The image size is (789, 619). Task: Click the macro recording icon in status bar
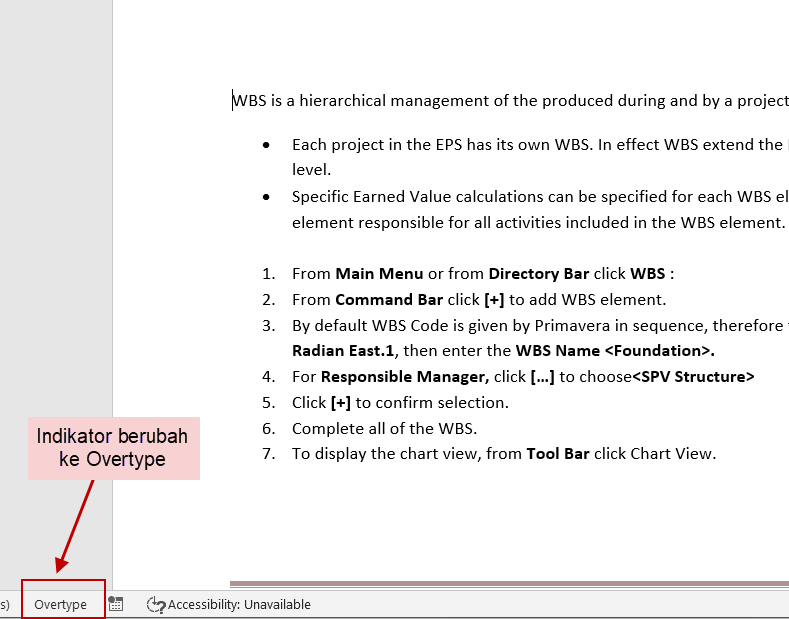point(116,604)
